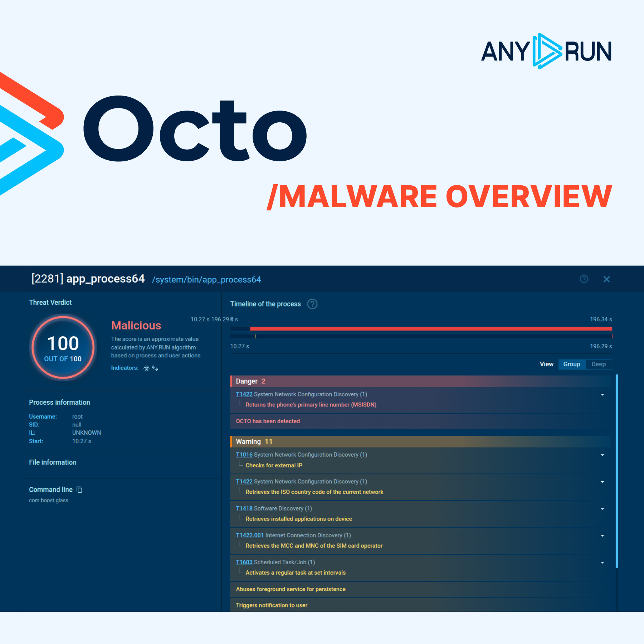Click the IL value UNKNOWN
Screen dimensions: 644x644
(87, 433)
